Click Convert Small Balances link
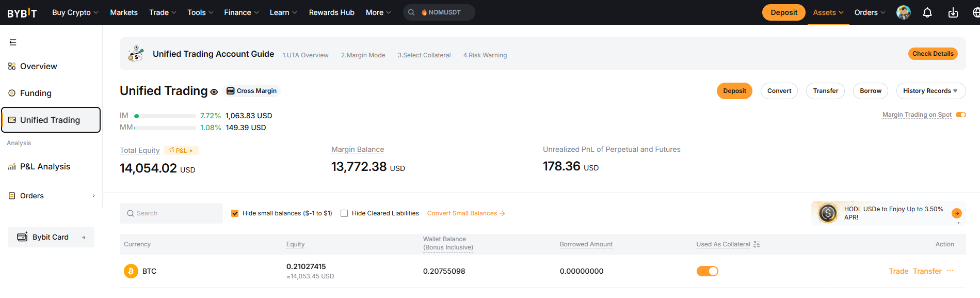 tap(465, 213)
